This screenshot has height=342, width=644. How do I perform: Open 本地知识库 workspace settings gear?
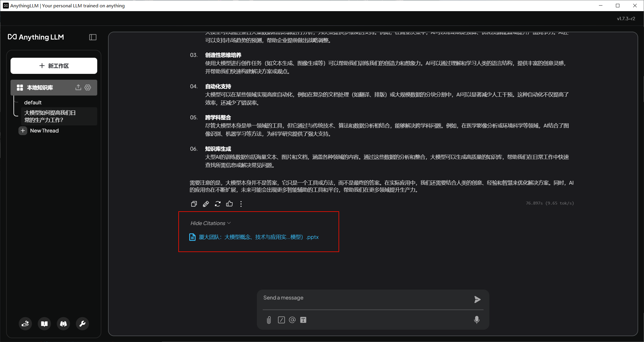[x=88, y=87]
